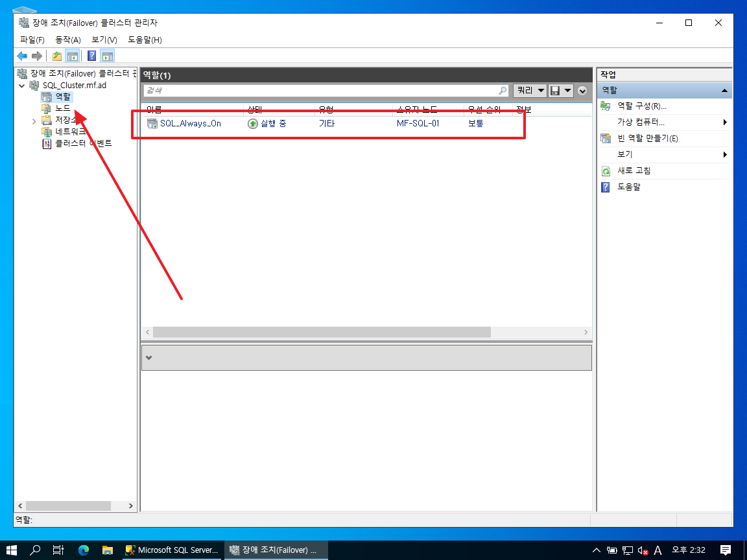Screen dimensions: 747x560
Task: Open the 쿼리 dropdown
Action: point(529,91)
